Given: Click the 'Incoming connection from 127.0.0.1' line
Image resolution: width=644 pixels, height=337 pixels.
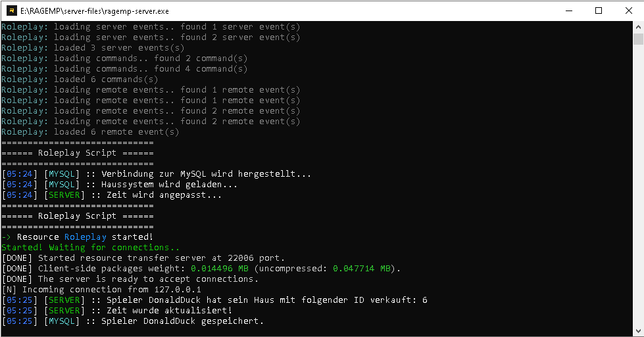Looking at the screenshot, I should [101, 290].
